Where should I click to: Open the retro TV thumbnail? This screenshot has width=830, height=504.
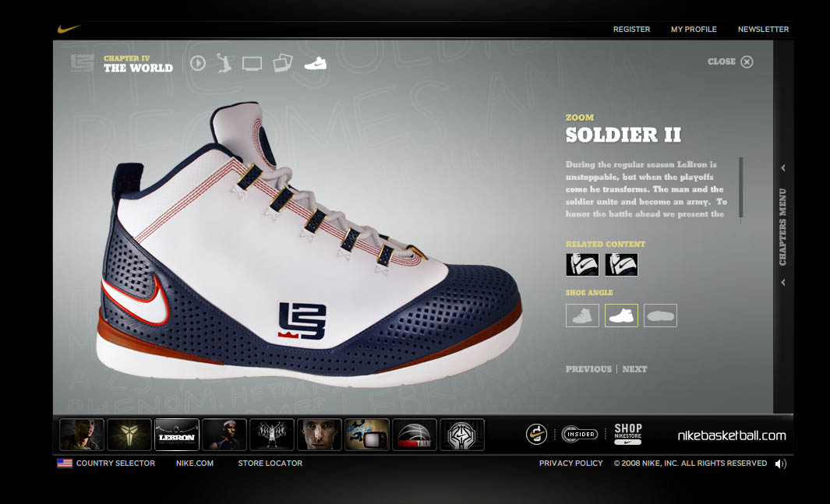(x=367, y=435)
